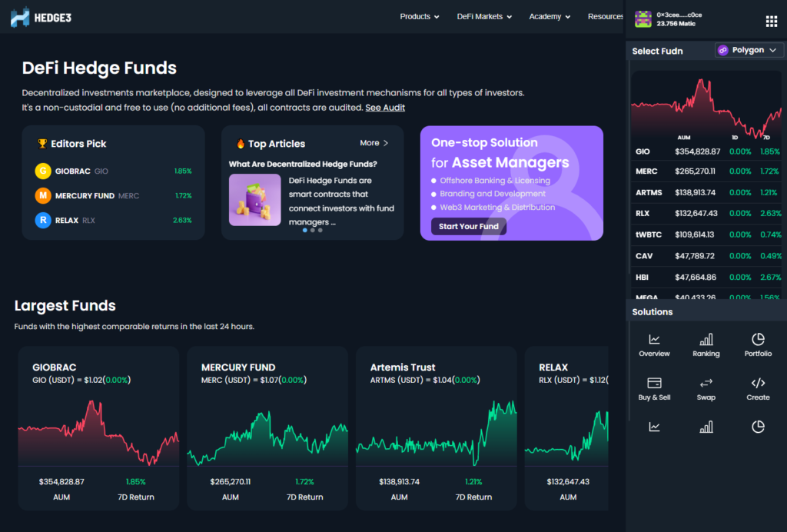Open the See Audit link
The width and height of the screenshot is (787, 532).
(x=385, y=107)
